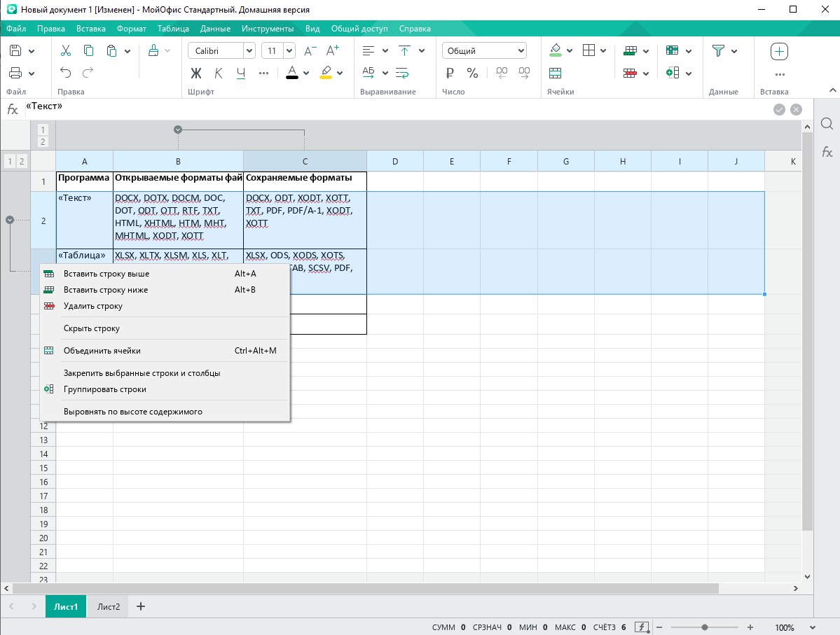Confirm formula with checkmark button
This screenshot has height=635, width=840.
coord(780,110)
